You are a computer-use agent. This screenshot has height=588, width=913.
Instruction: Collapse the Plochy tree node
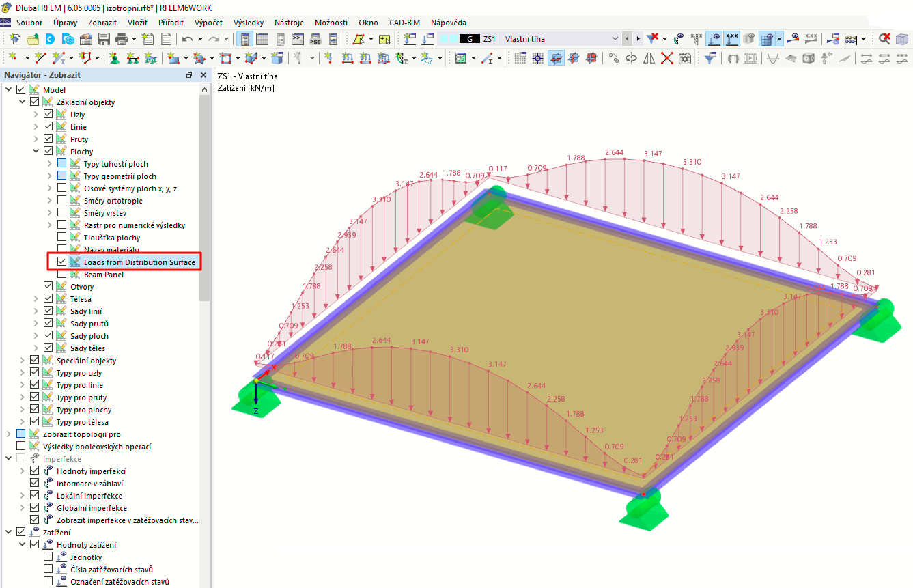(x=36, y=151)
